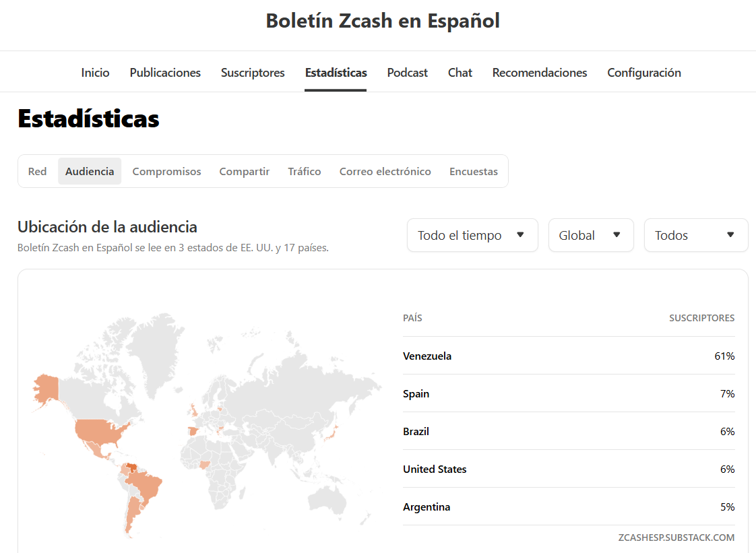Open the Todo el tiempo dropdown
Screen dimensions: 756x553
point(472,235)
